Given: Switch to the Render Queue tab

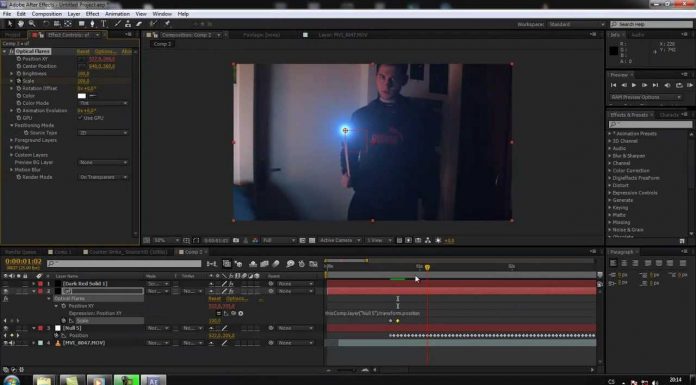Looking at the screenshot, I should pos(20,252).
